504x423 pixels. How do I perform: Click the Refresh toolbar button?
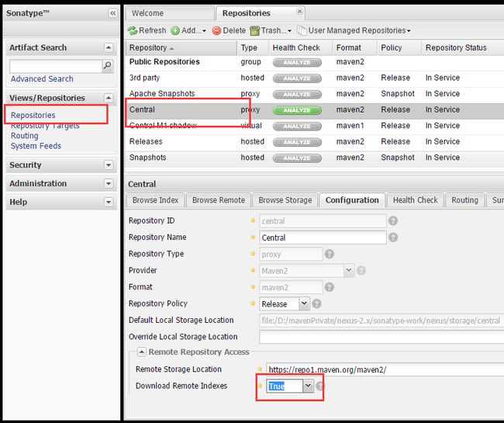[147, 30]
